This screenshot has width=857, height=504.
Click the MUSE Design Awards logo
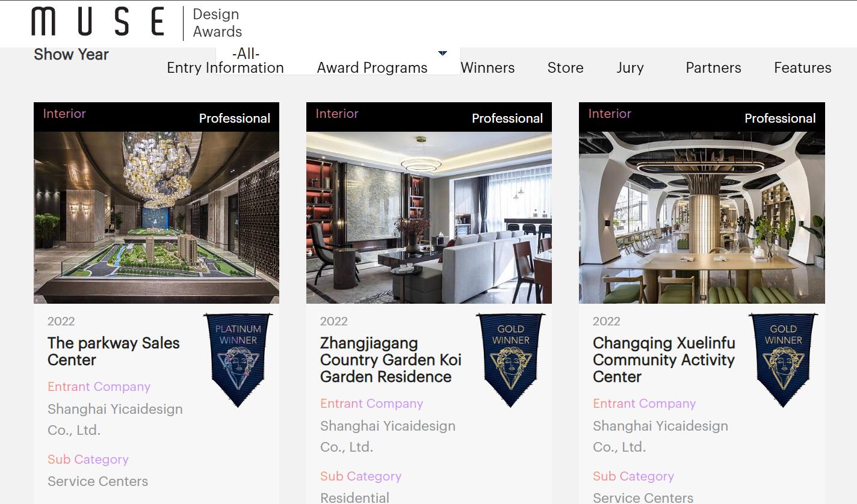[x=137, y=23]
